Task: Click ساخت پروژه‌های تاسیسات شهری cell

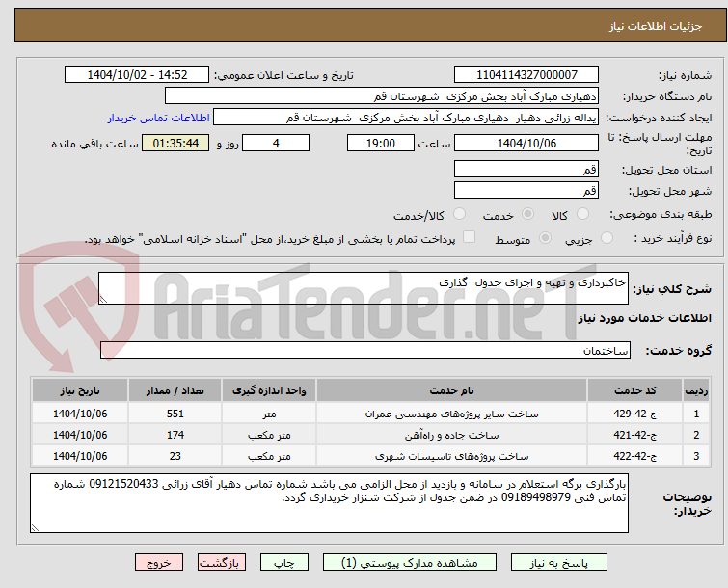Action: click(452, 456)
